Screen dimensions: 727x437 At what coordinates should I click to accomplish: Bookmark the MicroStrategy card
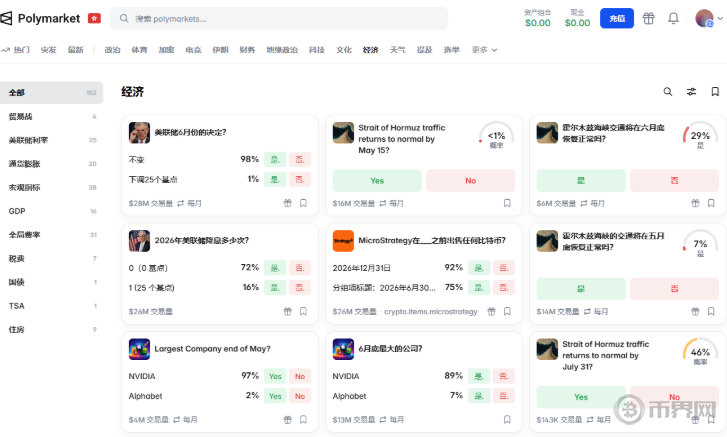[x=507, y=311]
